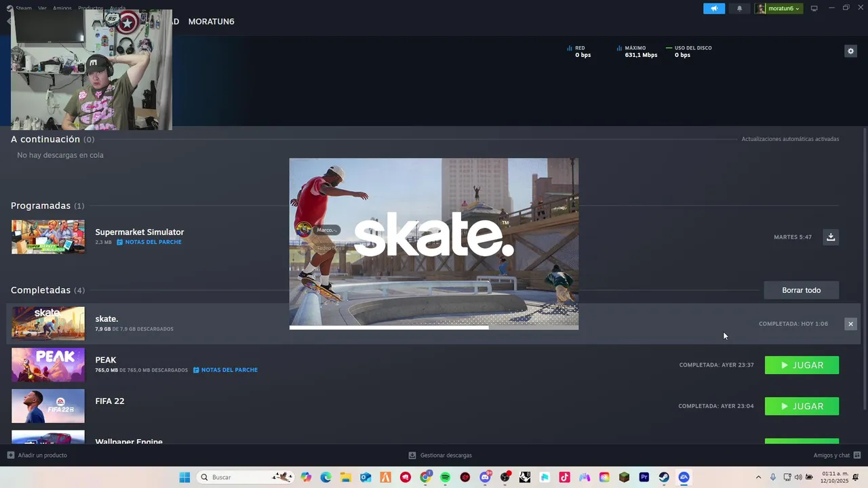Open the Windows Start menu

point(184,477)
